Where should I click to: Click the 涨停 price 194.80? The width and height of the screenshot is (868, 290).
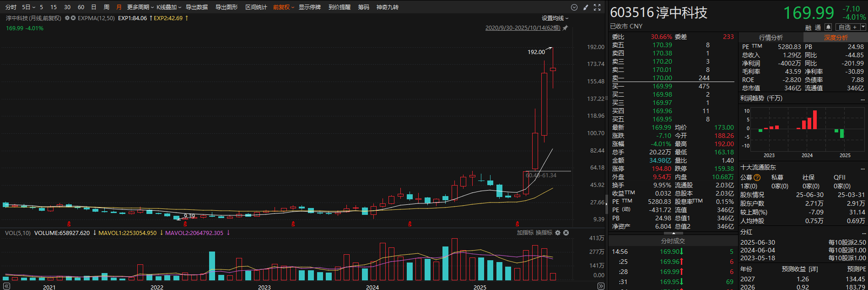click(x=662, y=169)
